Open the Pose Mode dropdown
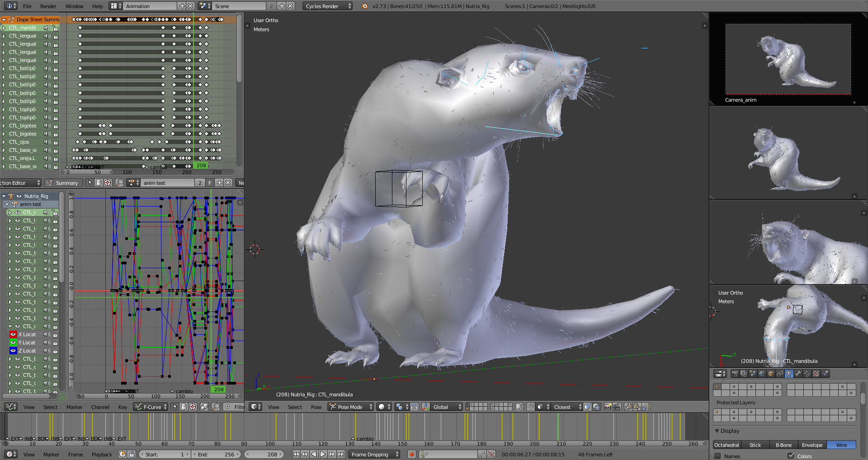 [x=351, y=407]
